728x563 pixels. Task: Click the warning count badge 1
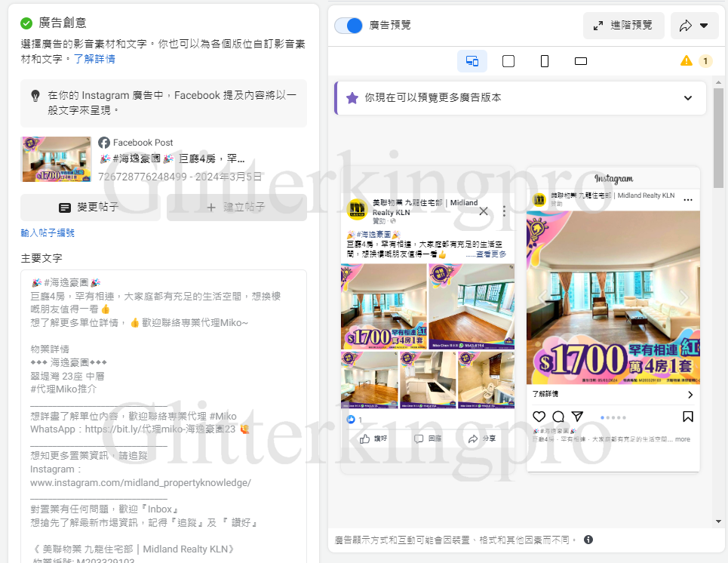coord(705,61)
